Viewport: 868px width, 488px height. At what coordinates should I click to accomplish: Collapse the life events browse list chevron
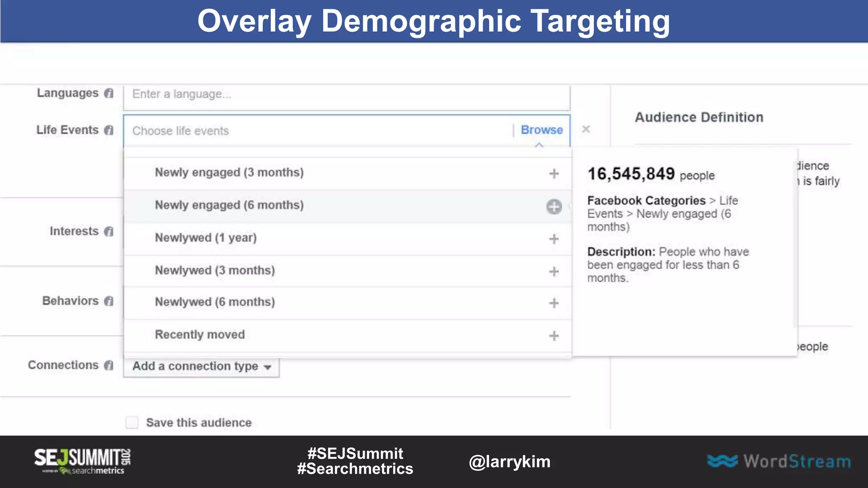[539, 145]
